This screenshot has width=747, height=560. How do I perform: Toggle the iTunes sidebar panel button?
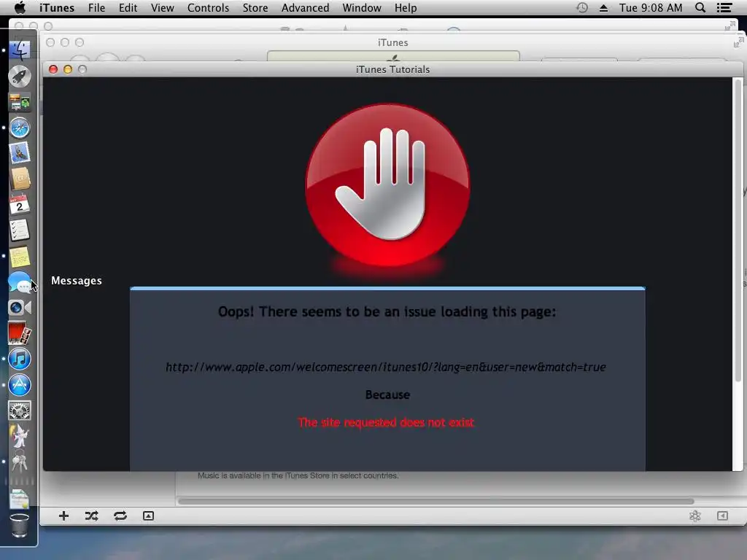point(722,516)
